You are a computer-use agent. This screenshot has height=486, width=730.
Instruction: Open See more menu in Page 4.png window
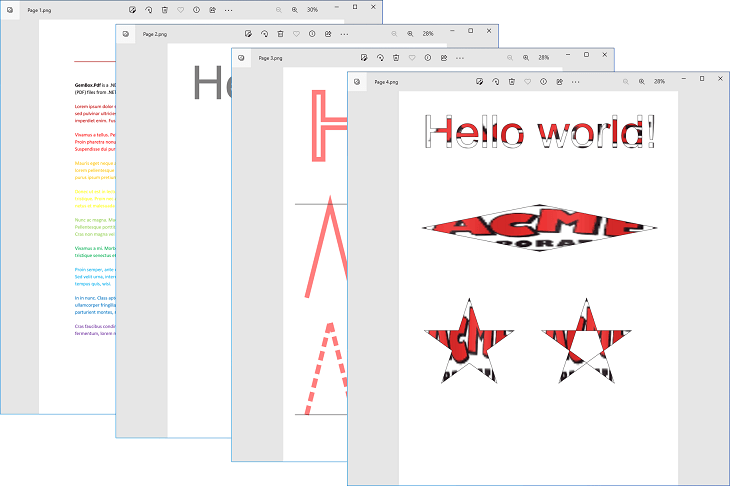[576, 81]
